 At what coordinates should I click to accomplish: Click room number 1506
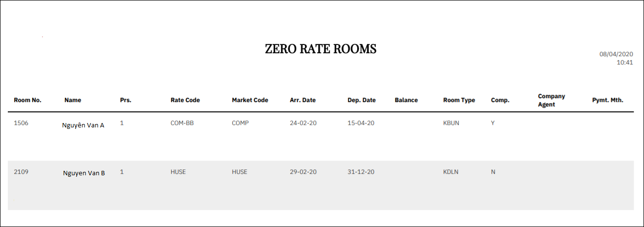tap(21, 123)
